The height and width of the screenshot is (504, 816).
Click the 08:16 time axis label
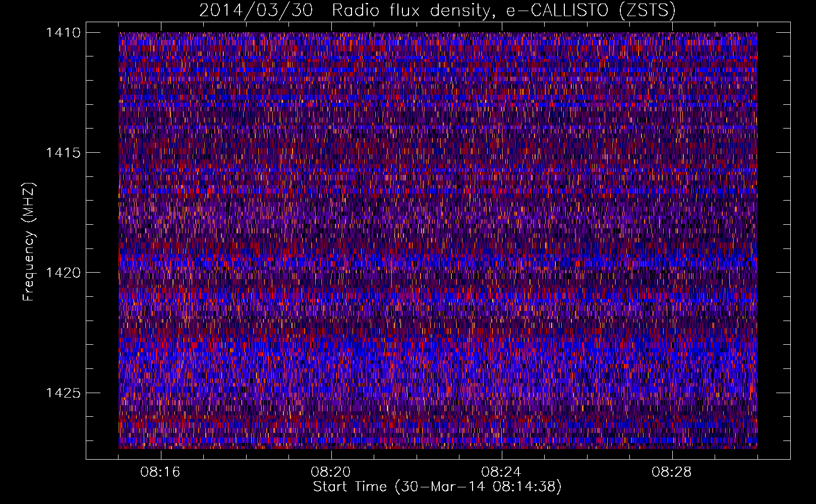pos(160,472)
